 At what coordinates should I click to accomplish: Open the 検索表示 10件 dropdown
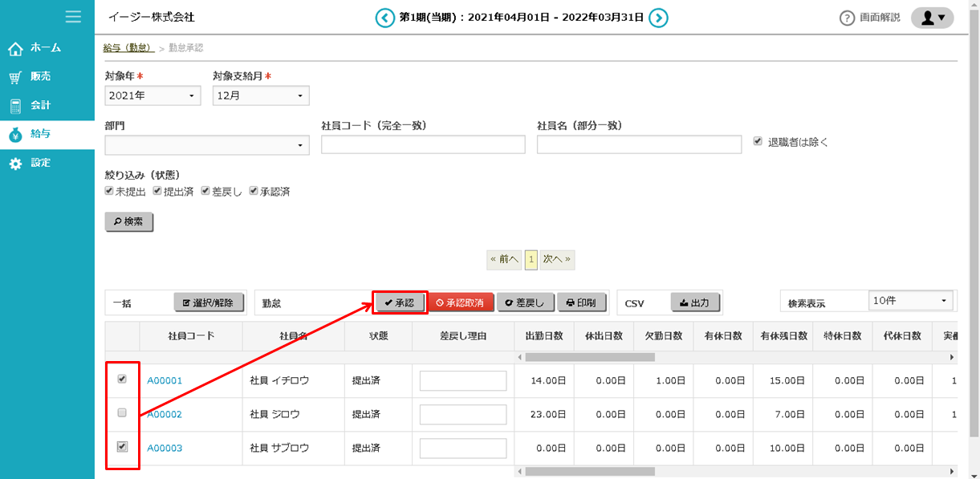click(909, 301)
